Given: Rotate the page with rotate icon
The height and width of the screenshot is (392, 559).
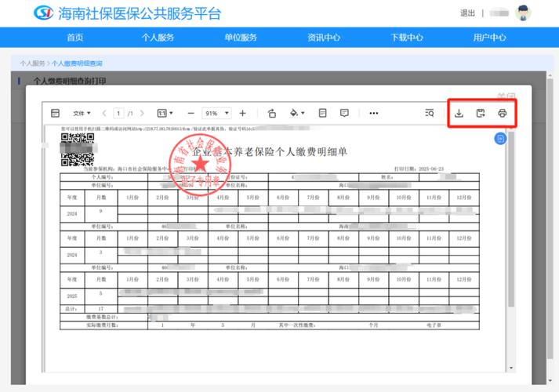Looking at the screenshot, I should 272,114.
